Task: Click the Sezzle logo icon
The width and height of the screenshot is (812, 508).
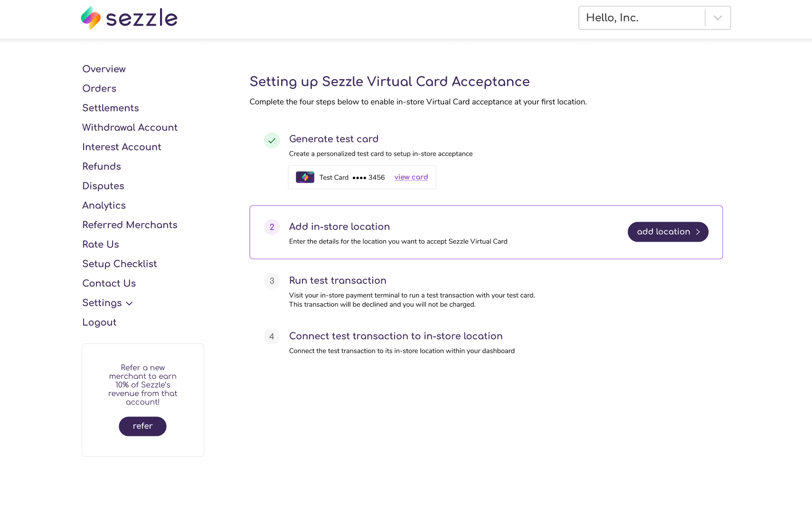Action: tap(91, 18)
